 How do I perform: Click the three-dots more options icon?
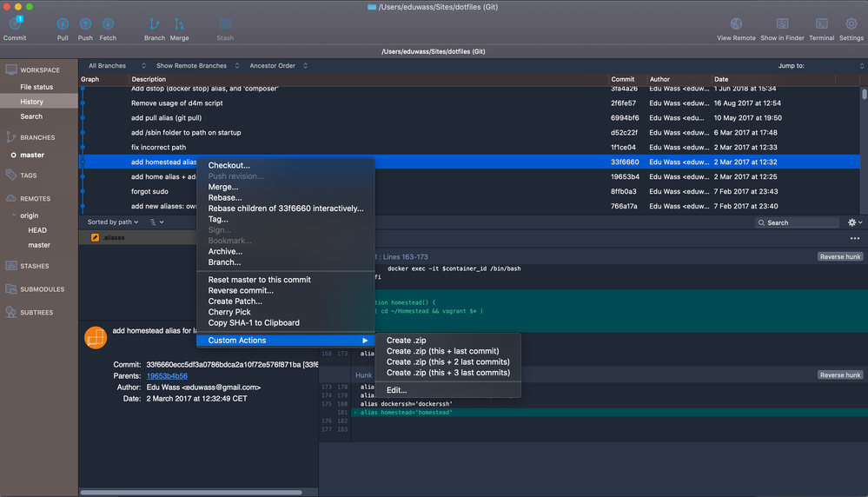click(x=855, y=239)
